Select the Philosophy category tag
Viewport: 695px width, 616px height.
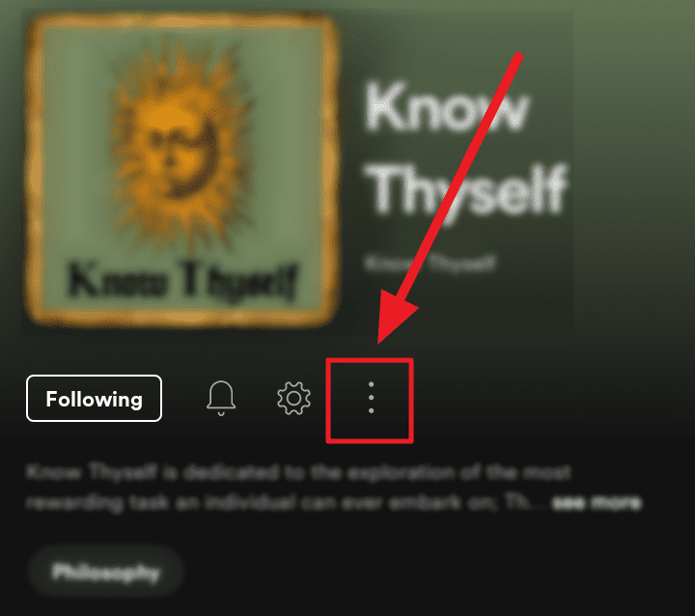point(105,572)
